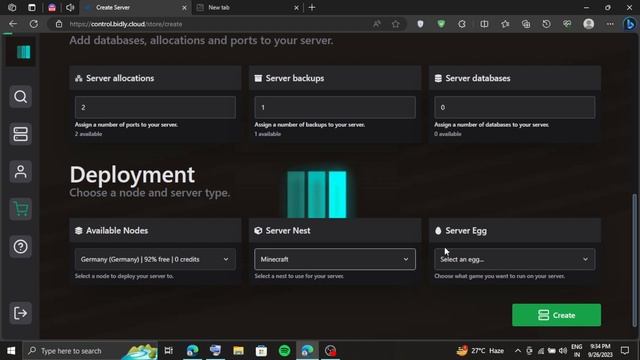Click the Server backups input field
The width and height of the screenshot is (640, 360).
pyautogui.click(x=335, y=107)
